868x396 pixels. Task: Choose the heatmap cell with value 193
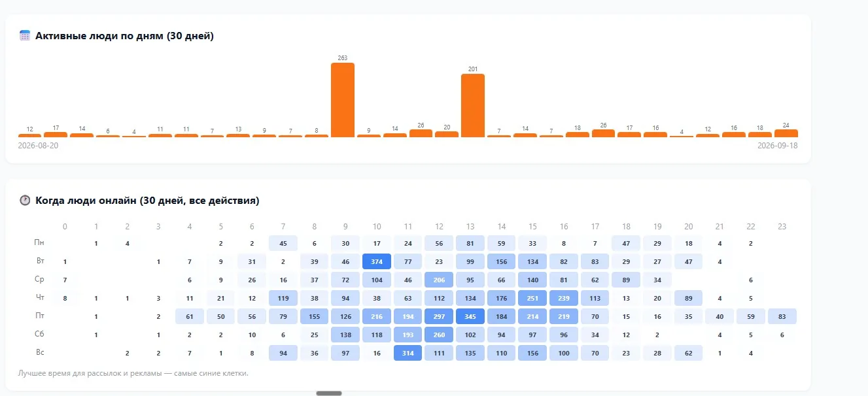tap(408, 335)
